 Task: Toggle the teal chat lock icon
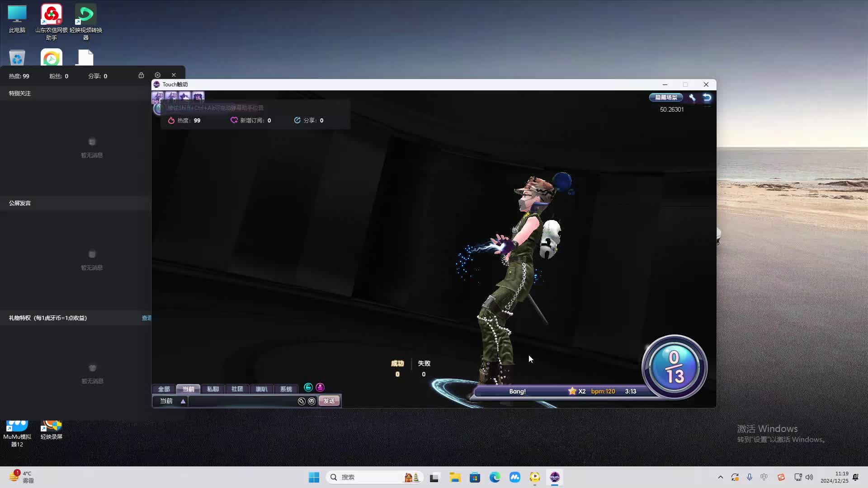[x=308, y=388]
